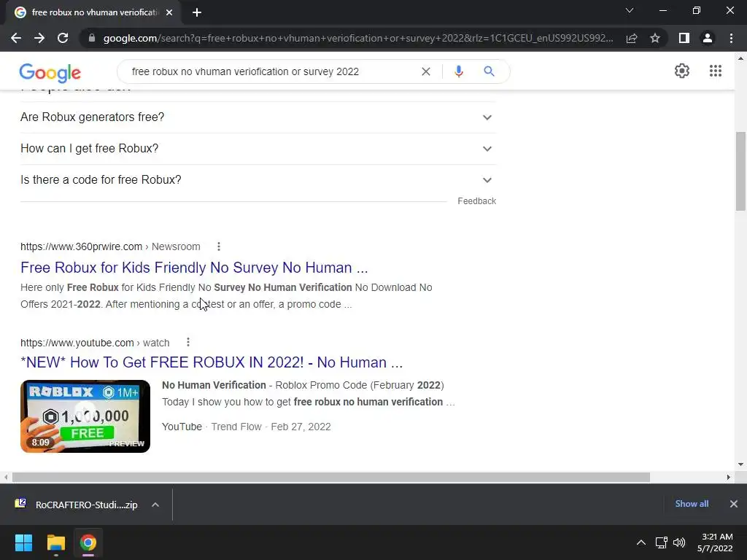Close the 'free robux' tab
Screen dimensions: 747x560
[x=169, y=12]
